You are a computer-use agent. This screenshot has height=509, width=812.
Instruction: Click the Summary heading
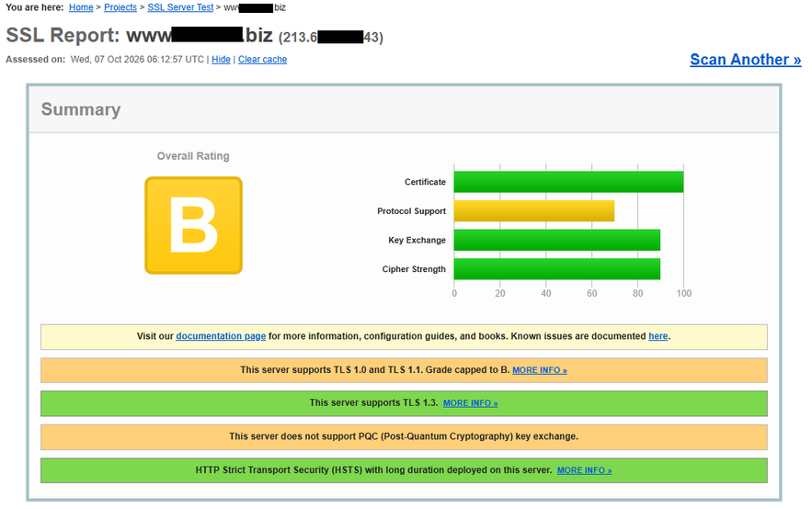(x=81, y=109)
